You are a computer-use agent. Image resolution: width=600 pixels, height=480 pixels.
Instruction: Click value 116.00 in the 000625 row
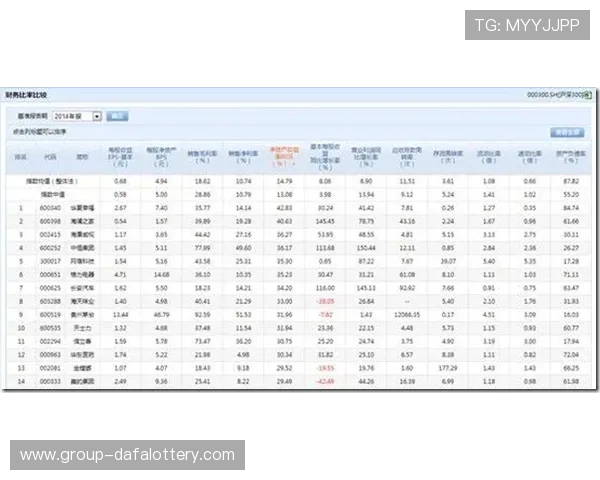click(325, 288)
